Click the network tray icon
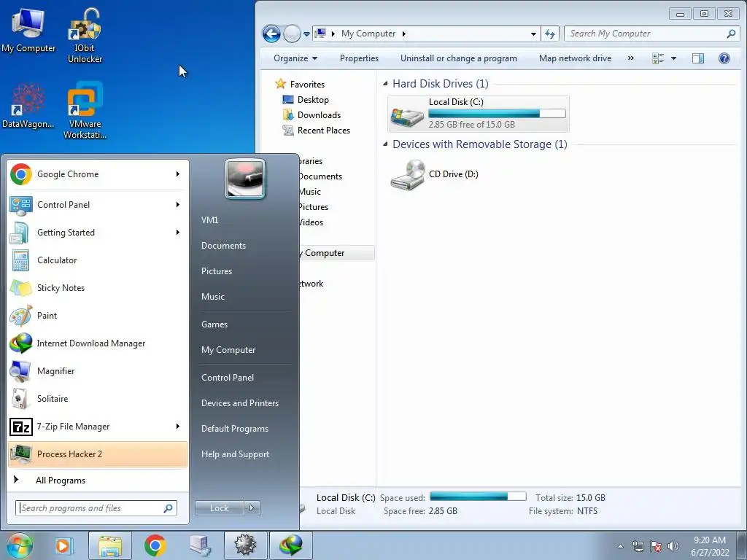 638,546
